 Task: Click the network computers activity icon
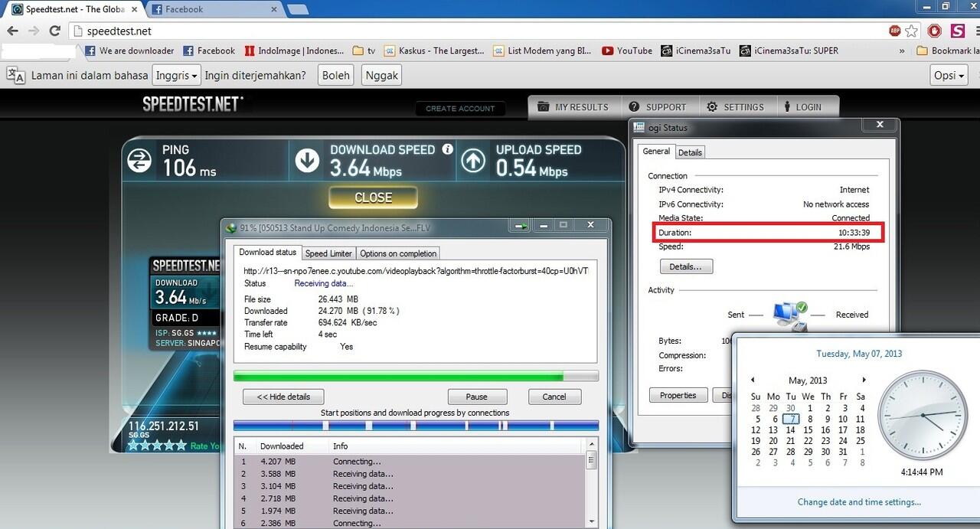789,315
